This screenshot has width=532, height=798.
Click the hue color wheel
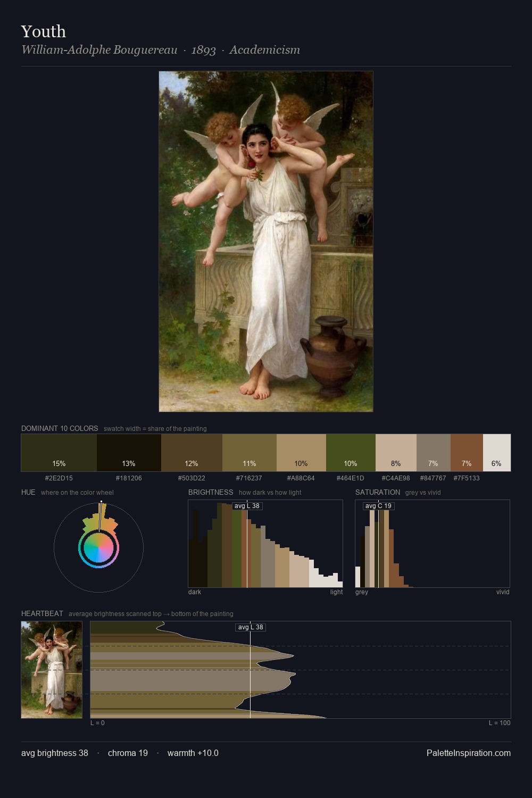point(98,547)
